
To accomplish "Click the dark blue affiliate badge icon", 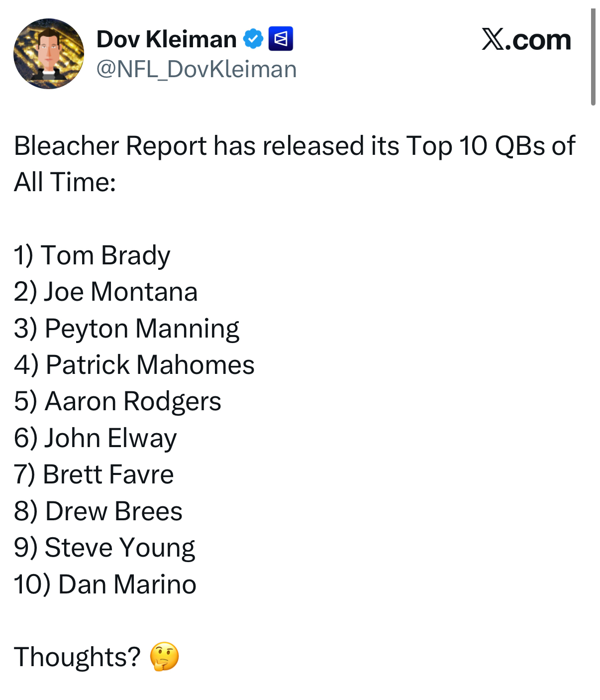I will (x=281, y=39).
